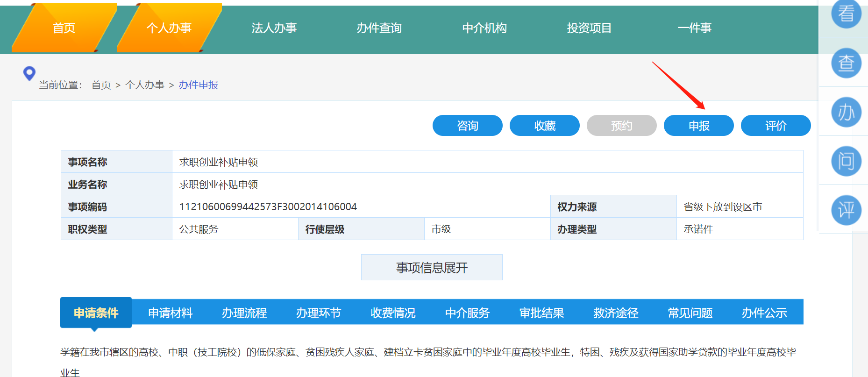Click the 收藏 button
868x377 pixels.
click(544, 126)
